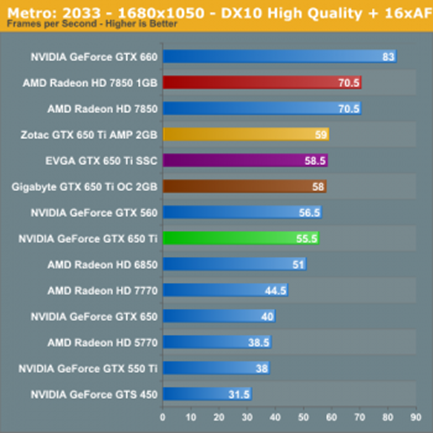The height and width of the screenshot is (433, 433).
Task: Click the EVGA GTX 650 Ti SSC label
Action: (101, 161)
